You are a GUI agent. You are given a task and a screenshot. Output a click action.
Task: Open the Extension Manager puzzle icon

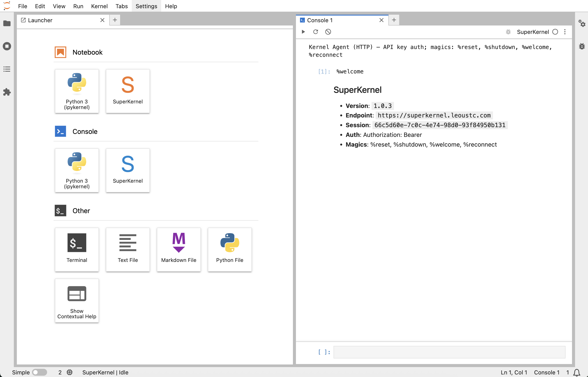pyautogui.click(x=7, y=92)
